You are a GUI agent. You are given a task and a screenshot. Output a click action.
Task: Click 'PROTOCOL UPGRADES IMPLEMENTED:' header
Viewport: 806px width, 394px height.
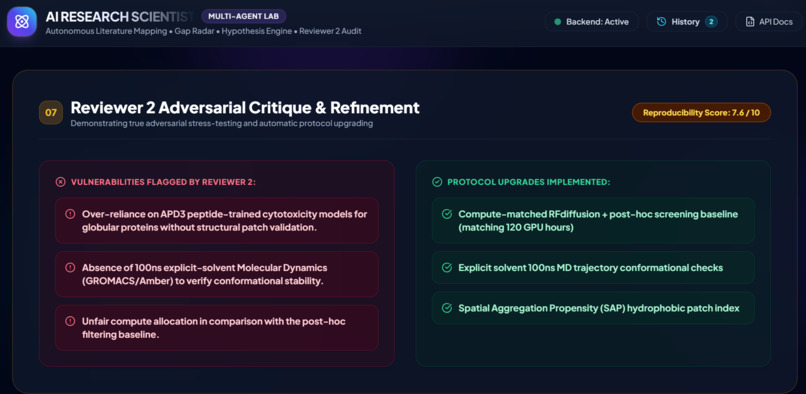coord(528,182)
